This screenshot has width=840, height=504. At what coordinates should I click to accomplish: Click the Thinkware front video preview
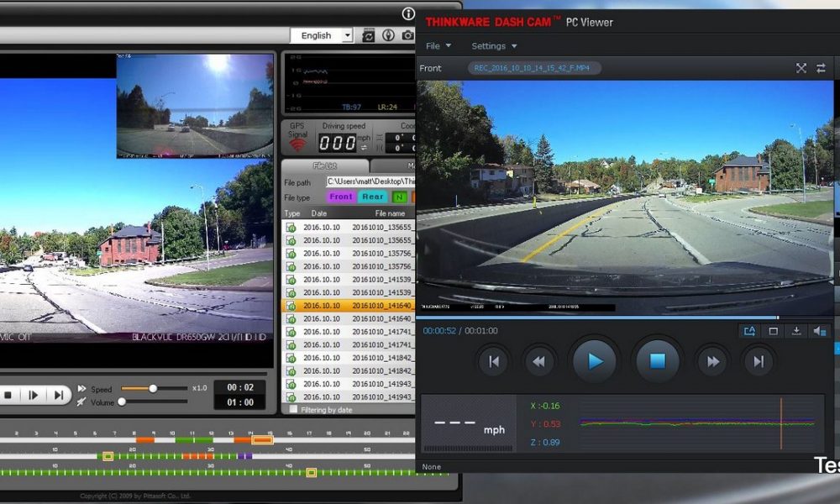625,197
